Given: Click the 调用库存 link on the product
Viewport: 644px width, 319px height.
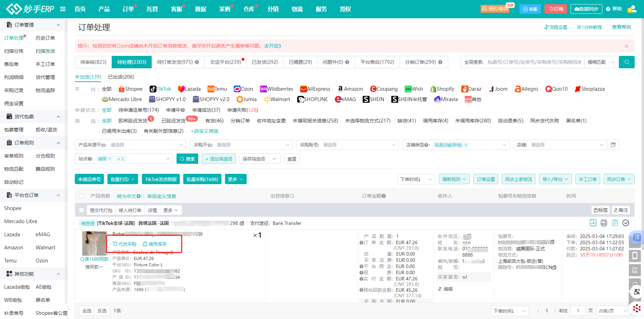Looking at the screenshot, I should pos(155,244).
